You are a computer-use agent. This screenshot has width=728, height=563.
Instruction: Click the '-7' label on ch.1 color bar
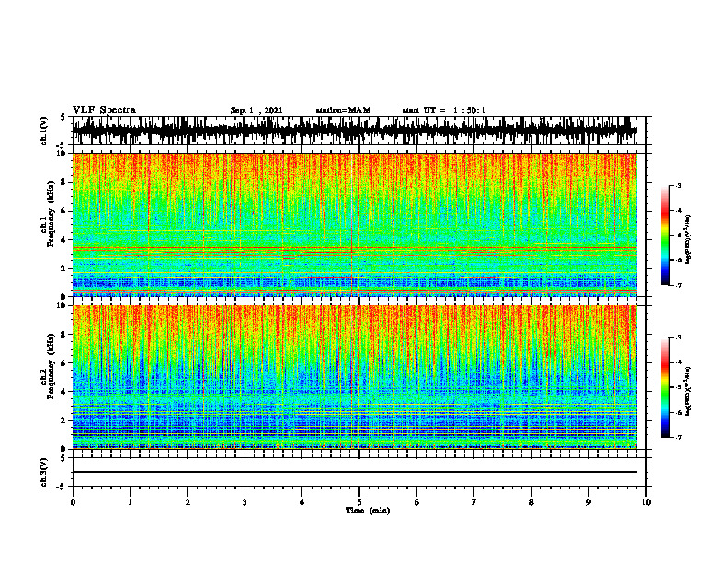(x=677, y=285)
